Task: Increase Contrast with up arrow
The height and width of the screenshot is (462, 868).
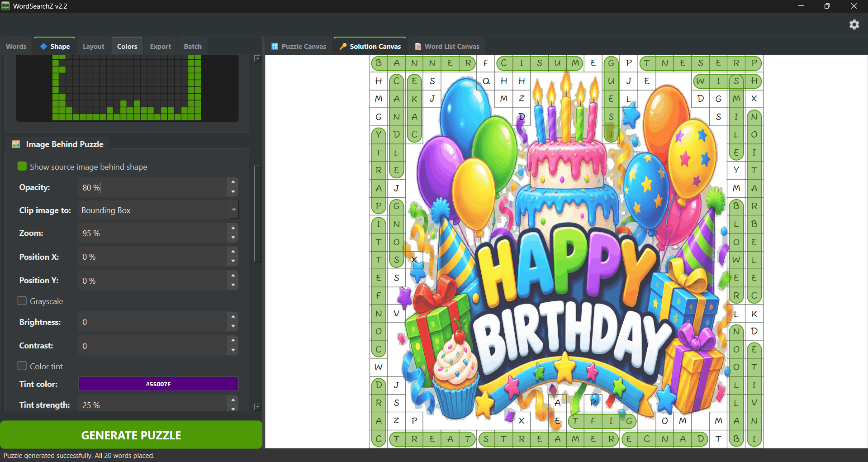Action: pos(233,340)
